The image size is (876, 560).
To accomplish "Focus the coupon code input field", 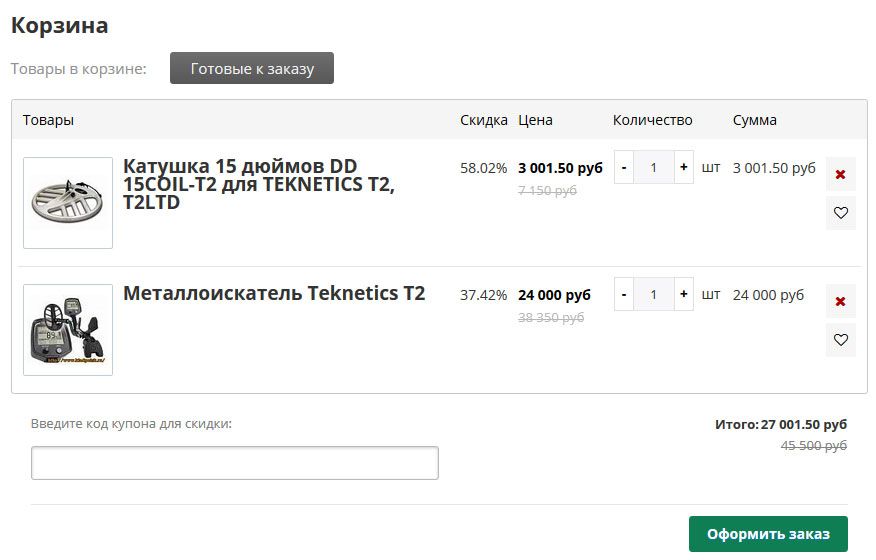I will point(235,463).
